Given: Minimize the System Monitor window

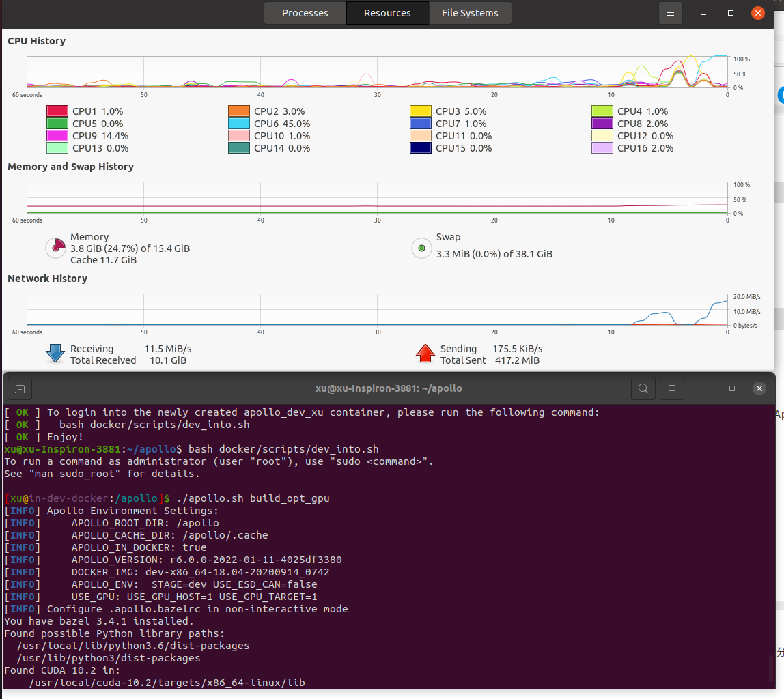Looking at the screenshot, I should pyautogui.click(x=703, y=13).
